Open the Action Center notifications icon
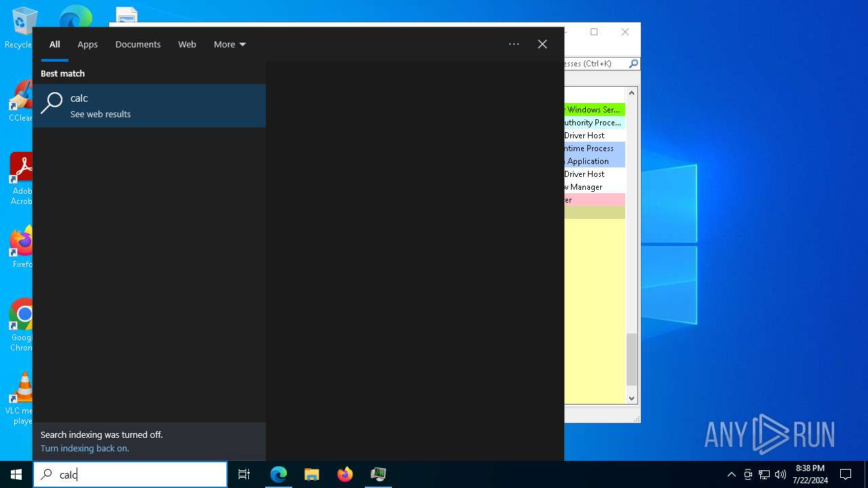Screen dimensions: 868x488 [846, 474]
